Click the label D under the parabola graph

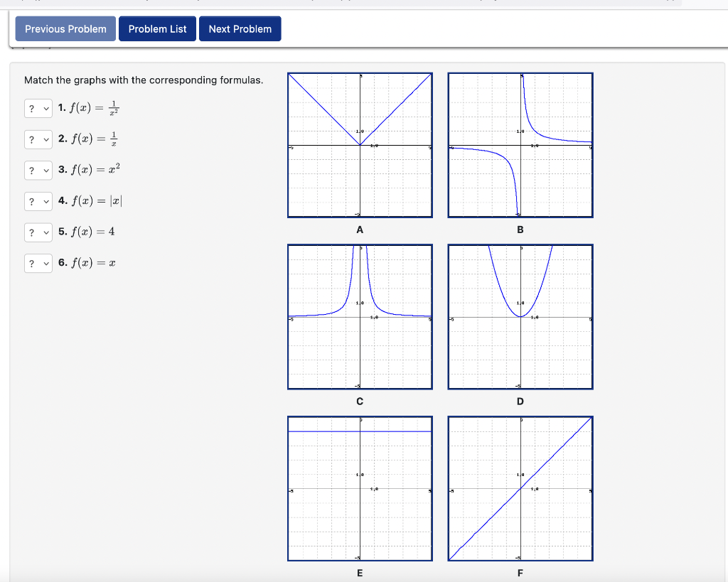(520, 401)
